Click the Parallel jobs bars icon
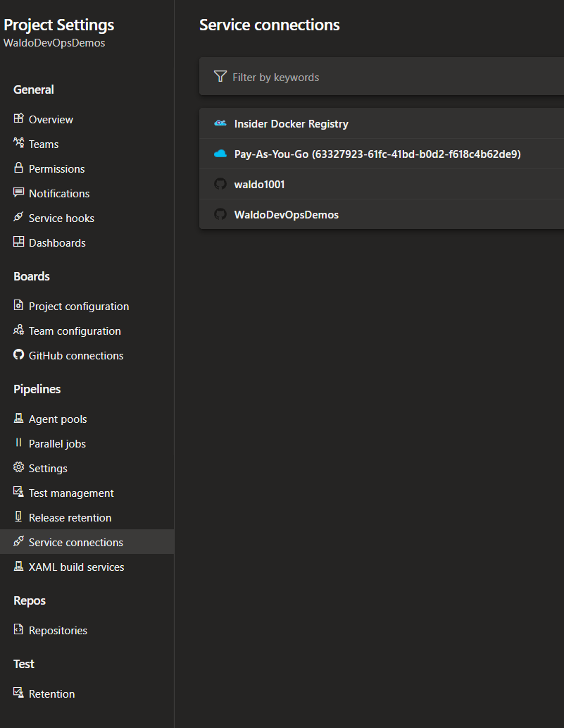The height and width of the screenshot is (728, 564). coord(18,443)
